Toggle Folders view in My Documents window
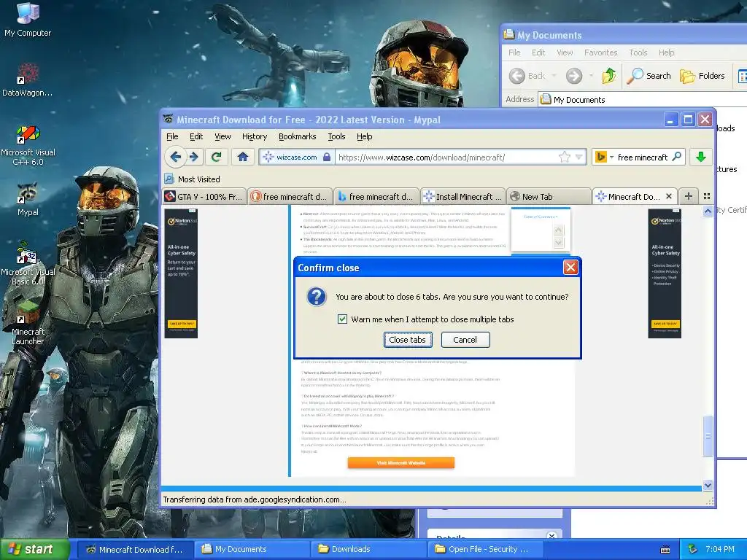The height and width of the screenshot is (560, 747). pos(702,75)
